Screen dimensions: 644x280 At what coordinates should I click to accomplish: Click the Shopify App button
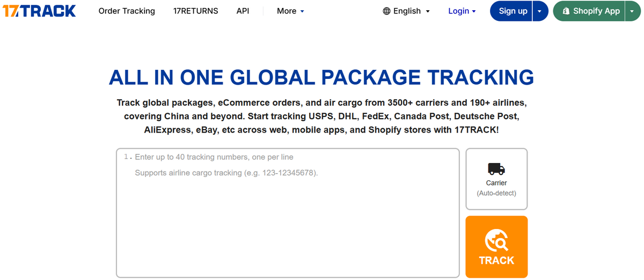coord(589,11)
